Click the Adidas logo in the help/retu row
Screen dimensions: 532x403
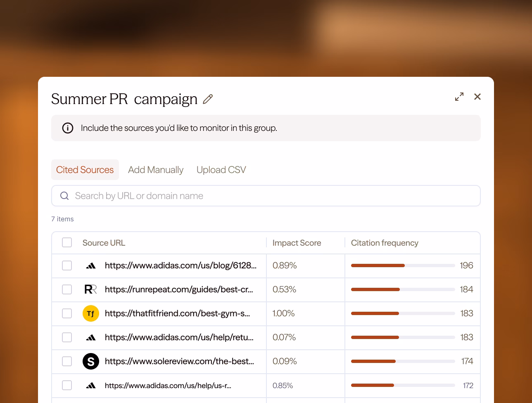click(91, 337)
